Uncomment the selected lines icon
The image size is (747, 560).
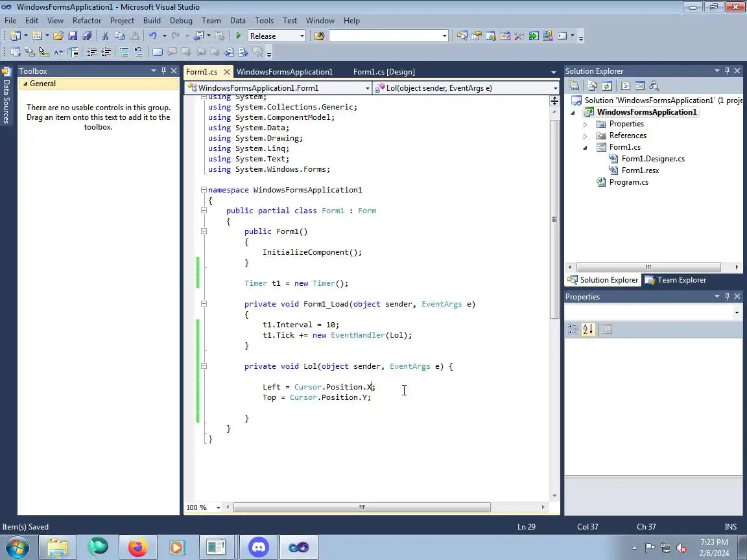(139, 52)
